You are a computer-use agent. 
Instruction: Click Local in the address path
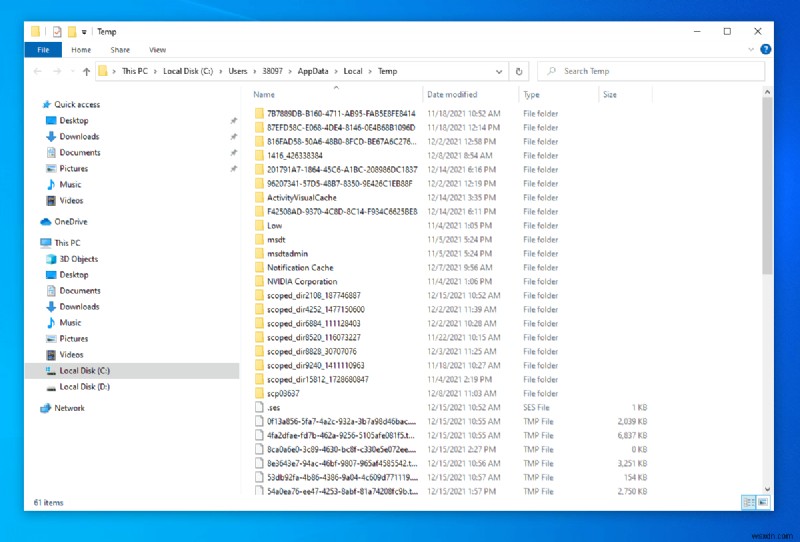tap(353, 71)
